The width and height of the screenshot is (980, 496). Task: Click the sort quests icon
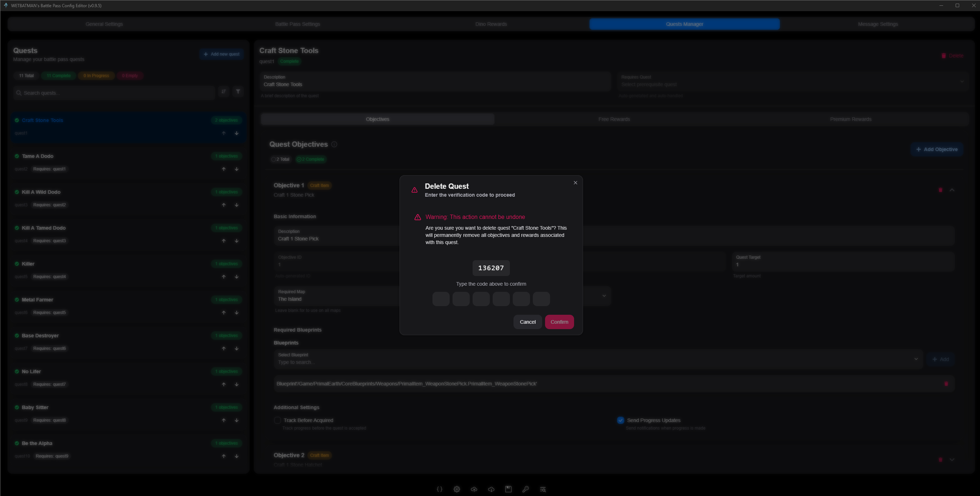tap(224, 92)
